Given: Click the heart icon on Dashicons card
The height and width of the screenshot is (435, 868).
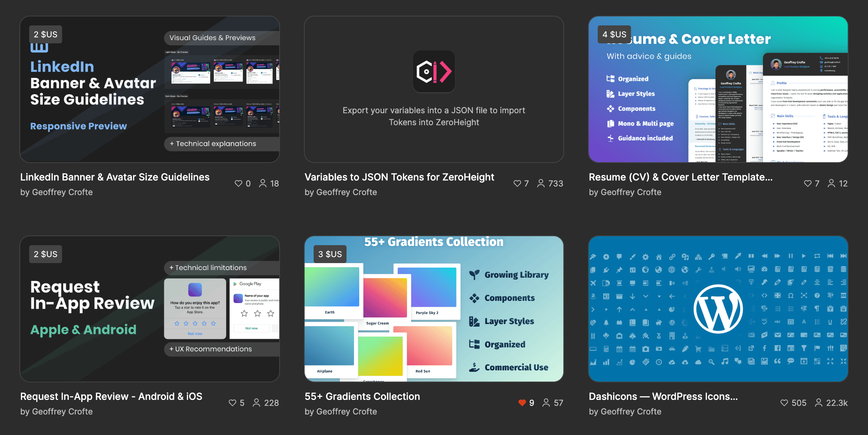Looking at the screenshot, I should (785, 403).
